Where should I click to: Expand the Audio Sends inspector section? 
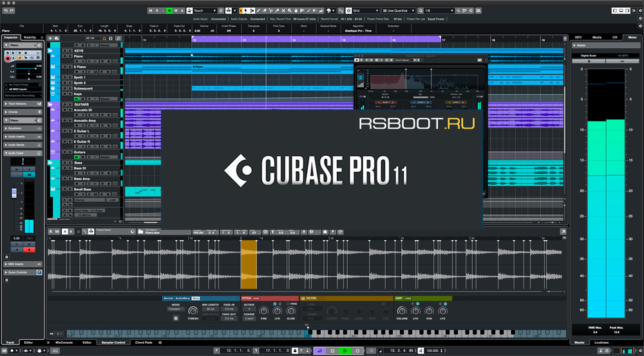23,145
